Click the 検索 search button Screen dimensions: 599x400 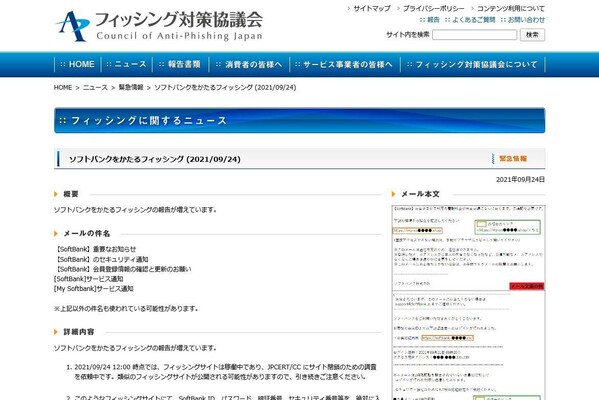[532, 35]
